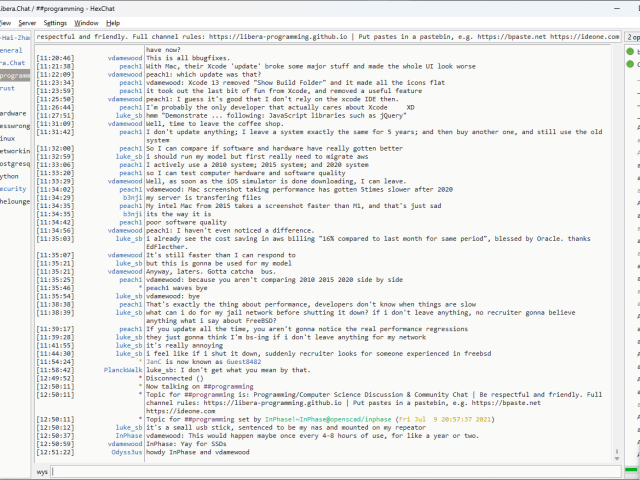This screenshot has width=640, height=480.
Task: Select the ##programming channel in tree
Action: (15, 75)
